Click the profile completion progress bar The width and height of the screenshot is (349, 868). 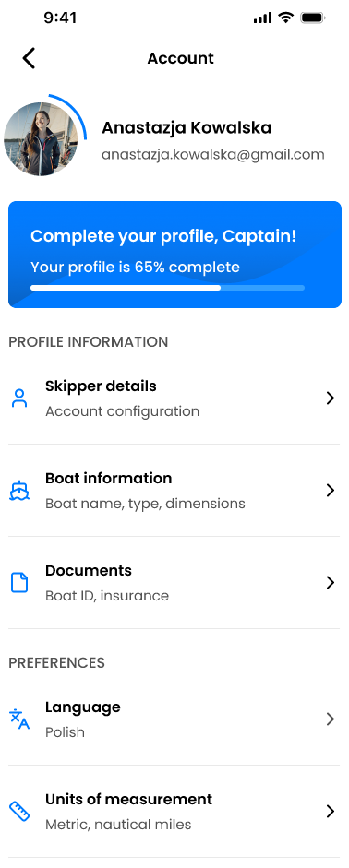pyautogui.click(x=167, y=288)
